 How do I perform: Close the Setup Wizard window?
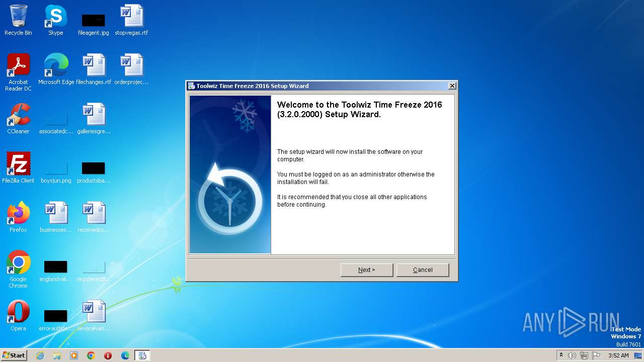(x=452, y=86)
